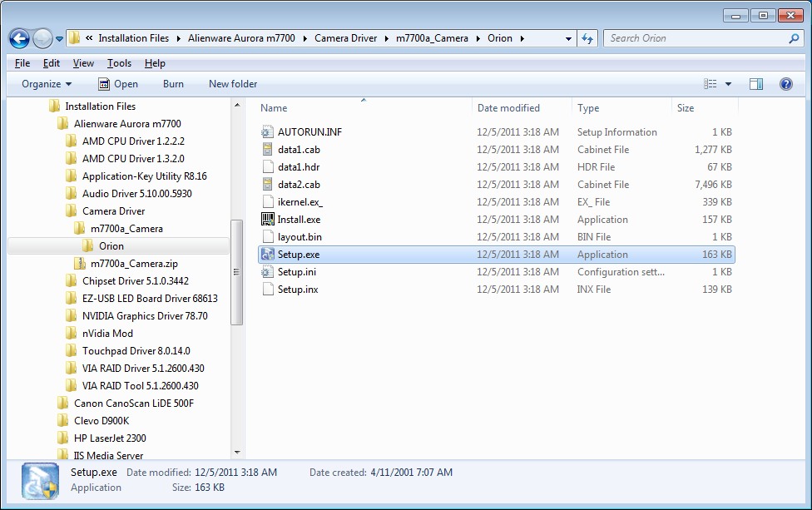Open the recent pages dropdown arrow
The width and height of the screenshot is (812, 510).
coord(60,39)
